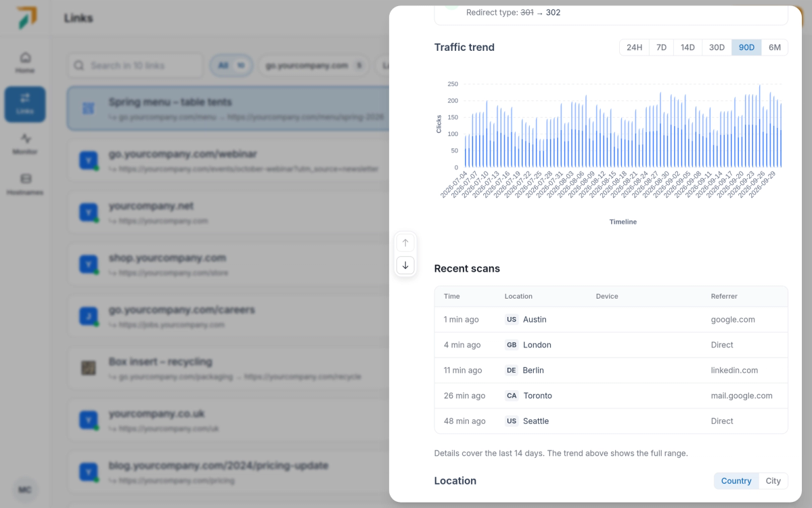Focus the Search in 10 links field

pos(135,66)
